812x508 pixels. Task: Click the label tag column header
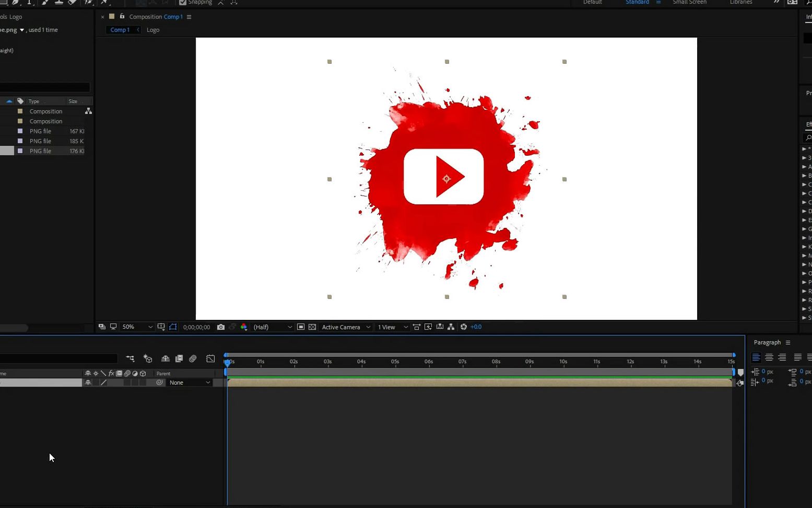click(20, 101)
